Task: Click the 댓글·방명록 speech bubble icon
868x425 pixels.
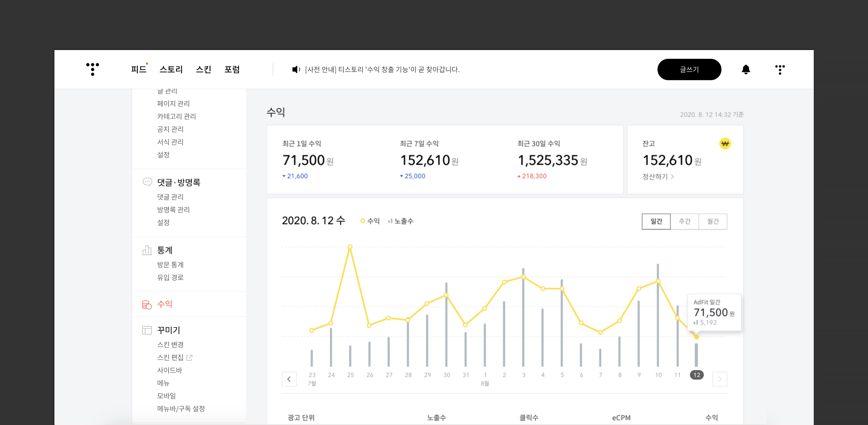Action: click(147, 182)
